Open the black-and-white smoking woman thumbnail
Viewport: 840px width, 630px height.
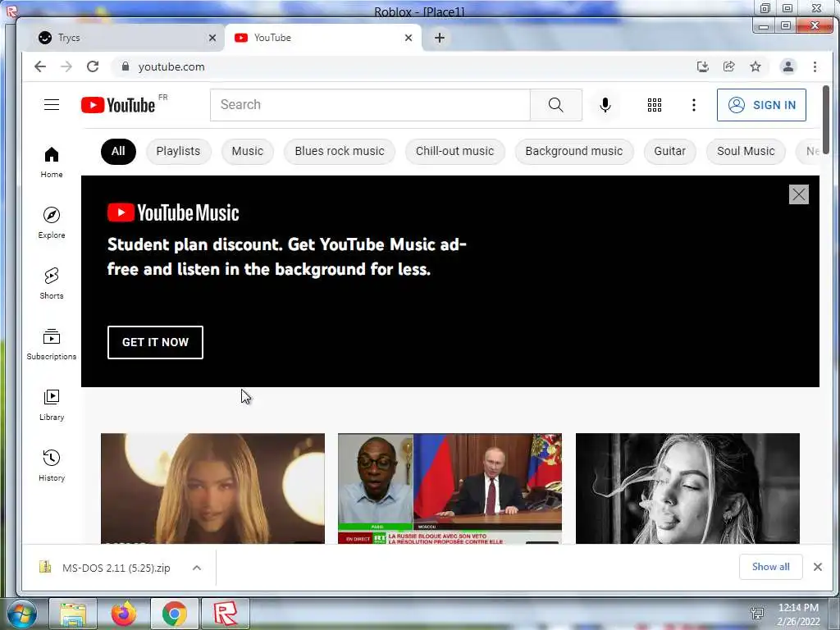coord(688,489)
